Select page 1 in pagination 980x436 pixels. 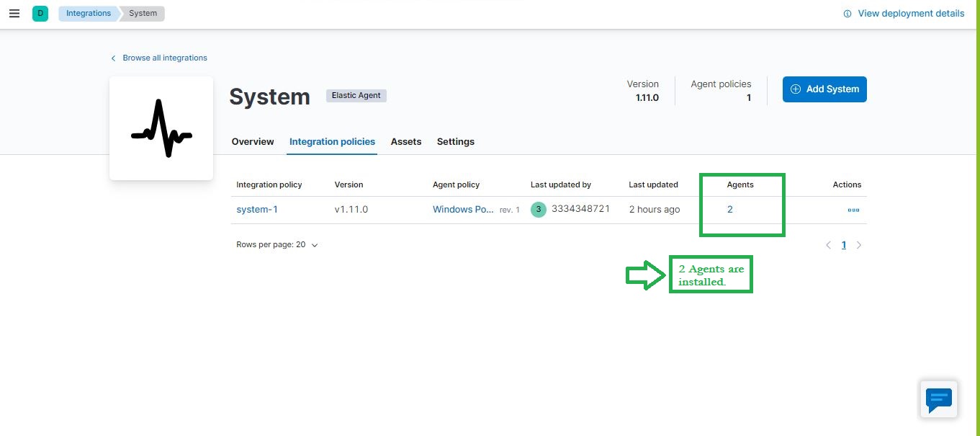tap(843, 244)
